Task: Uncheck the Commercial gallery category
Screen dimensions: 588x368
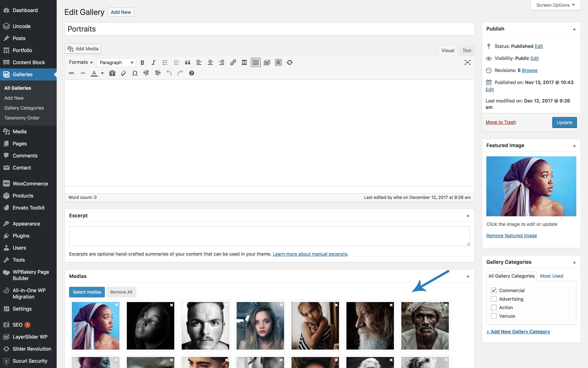Action: (493, 290)
